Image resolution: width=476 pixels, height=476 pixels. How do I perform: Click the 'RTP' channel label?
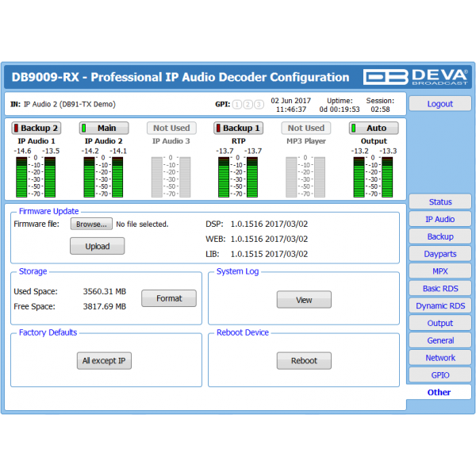coord(238,141)
